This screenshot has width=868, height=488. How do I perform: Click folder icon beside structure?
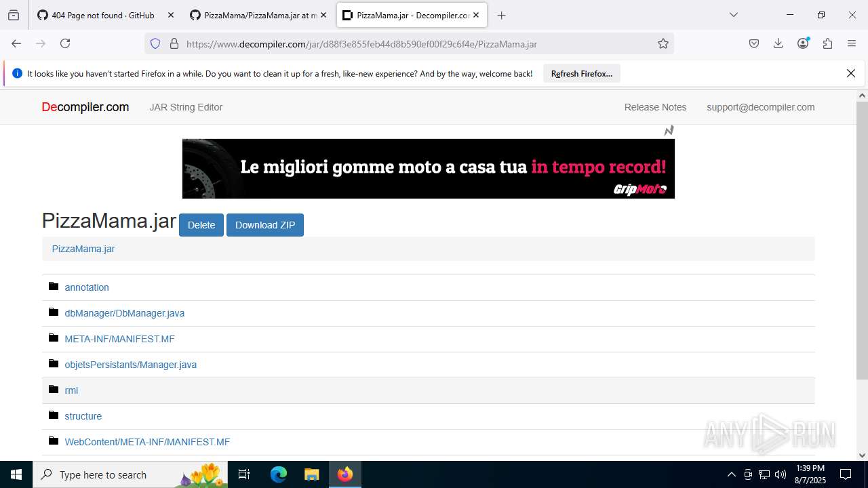[54, 415]
